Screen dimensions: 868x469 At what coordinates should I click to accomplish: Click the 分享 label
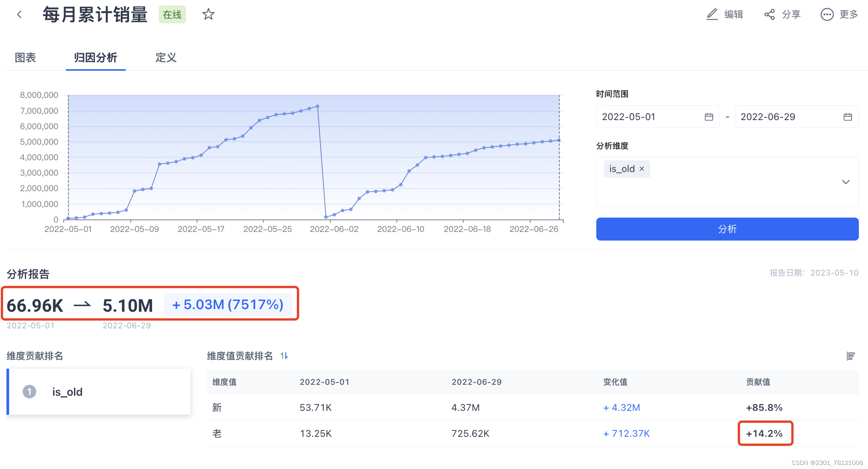click(x=791, y=14)
